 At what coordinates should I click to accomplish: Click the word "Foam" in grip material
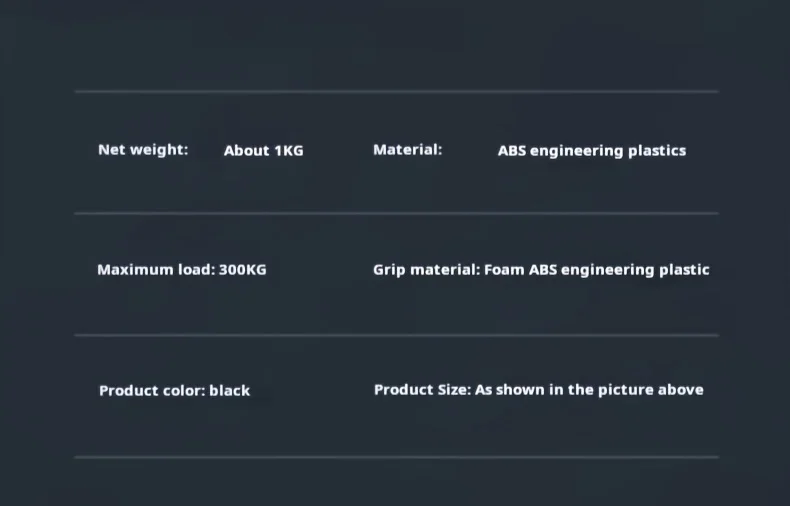click(504, 270)
